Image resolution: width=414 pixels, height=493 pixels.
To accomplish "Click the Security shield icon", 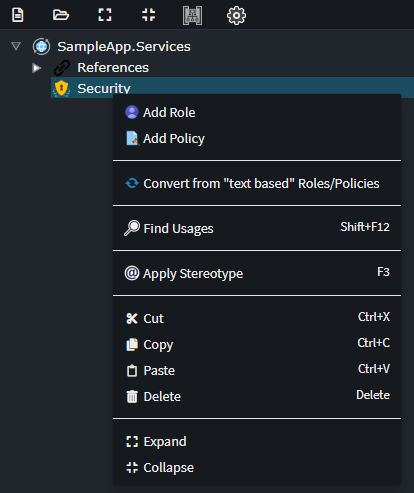I will tap(61, 88).
